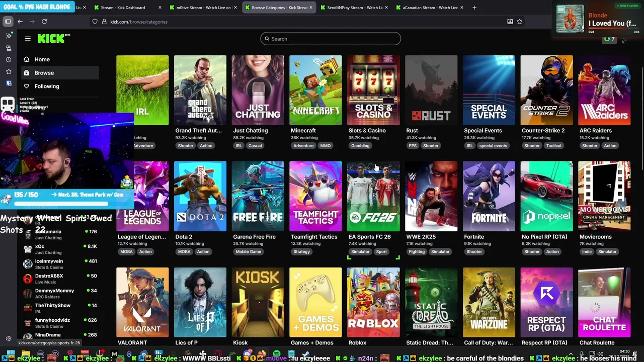Viewport: 644px width, 362px height.
Task: Open the Fortnite category cover
Action: (489, 196)
